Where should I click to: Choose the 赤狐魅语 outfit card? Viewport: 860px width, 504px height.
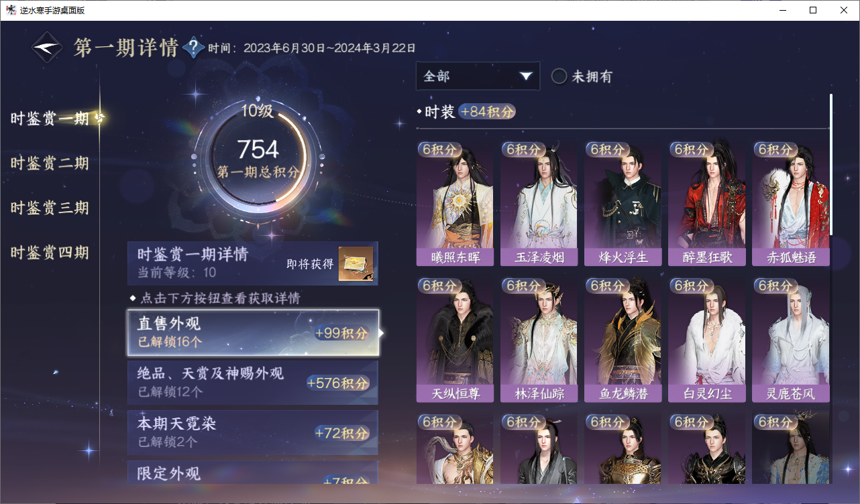pyautogui.click(x=790, y=204)
